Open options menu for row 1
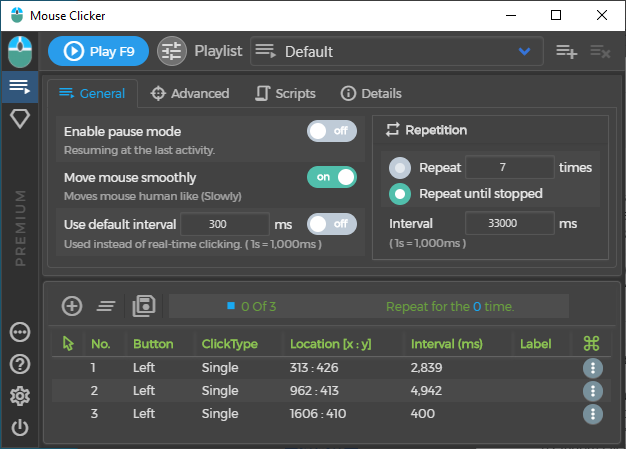Viewport: 626px width, 449px height. tap(592, 367)
